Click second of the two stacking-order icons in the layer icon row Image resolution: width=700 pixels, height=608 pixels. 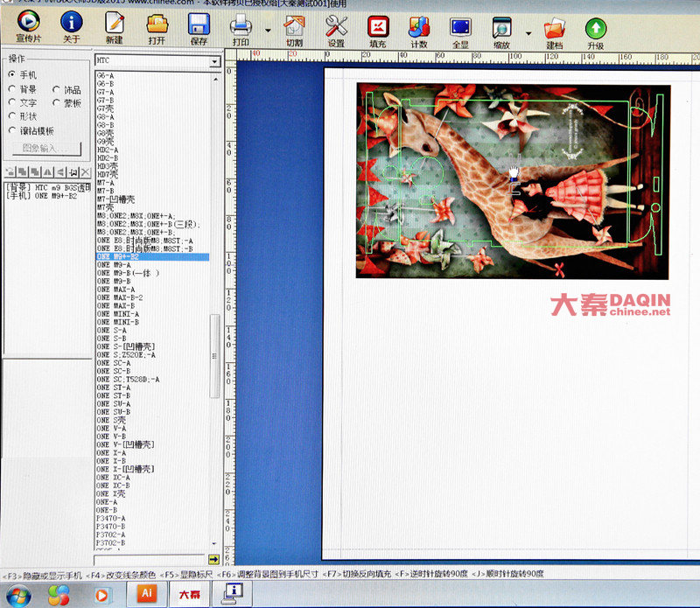tap(35, 171)
